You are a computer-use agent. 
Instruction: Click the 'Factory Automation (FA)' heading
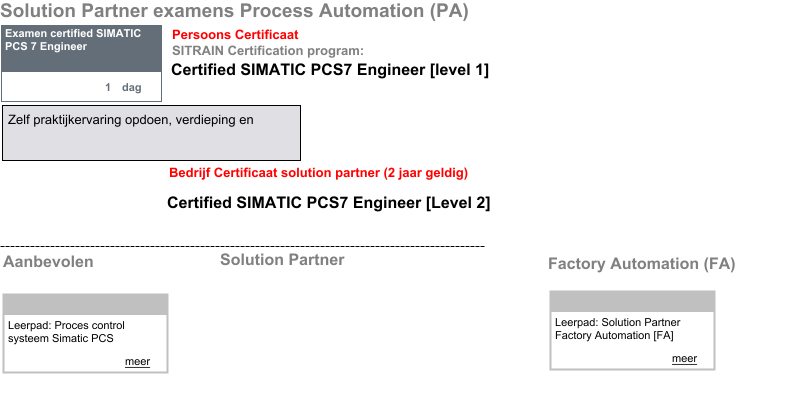pyautogui.click(x=641, y=264)
